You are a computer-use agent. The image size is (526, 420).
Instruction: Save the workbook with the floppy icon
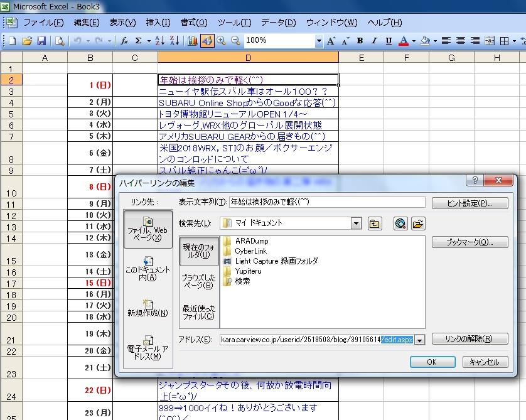[41, 41]
